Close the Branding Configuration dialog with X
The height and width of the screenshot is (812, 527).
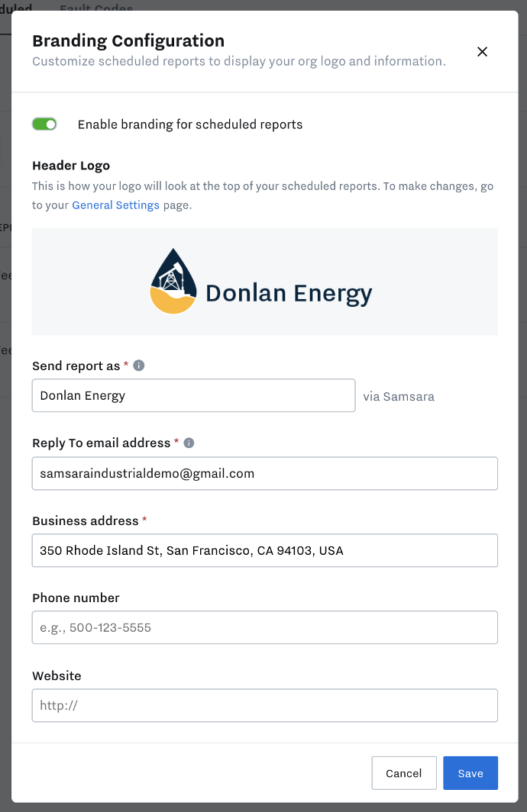coord(482,52)
